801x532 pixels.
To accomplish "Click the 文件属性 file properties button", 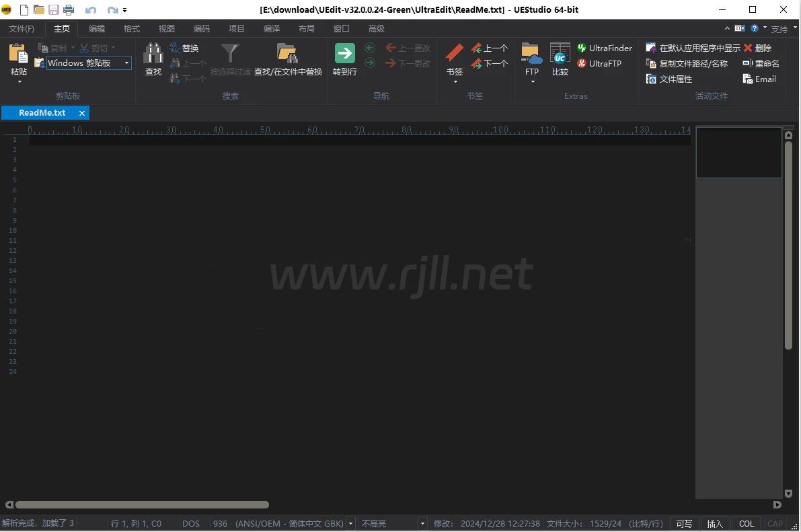I will (x=669, y=79).
